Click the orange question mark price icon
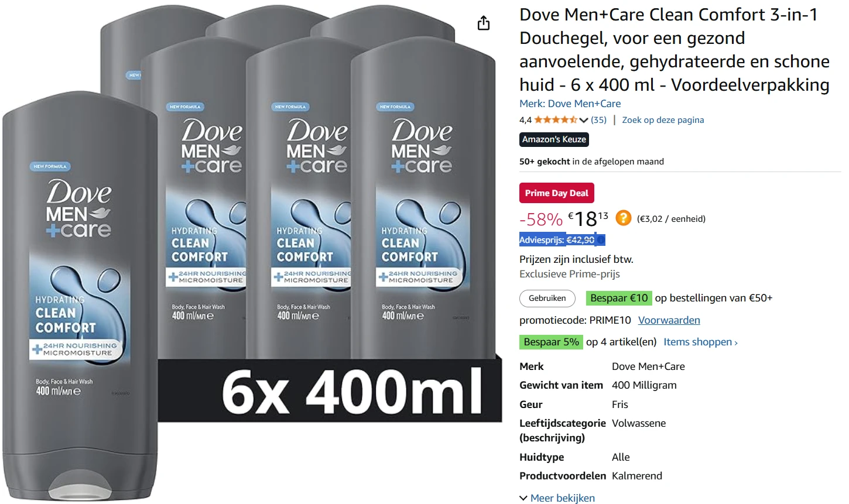Viewport: 849px width, 504px height. (624, 218)
